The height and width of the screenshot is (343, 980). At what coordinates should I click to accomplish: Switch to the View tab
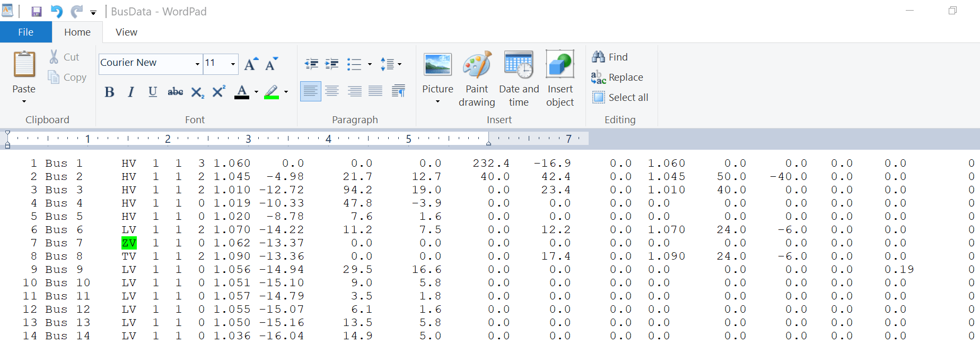pyautogui.click(x=126, y=32)
